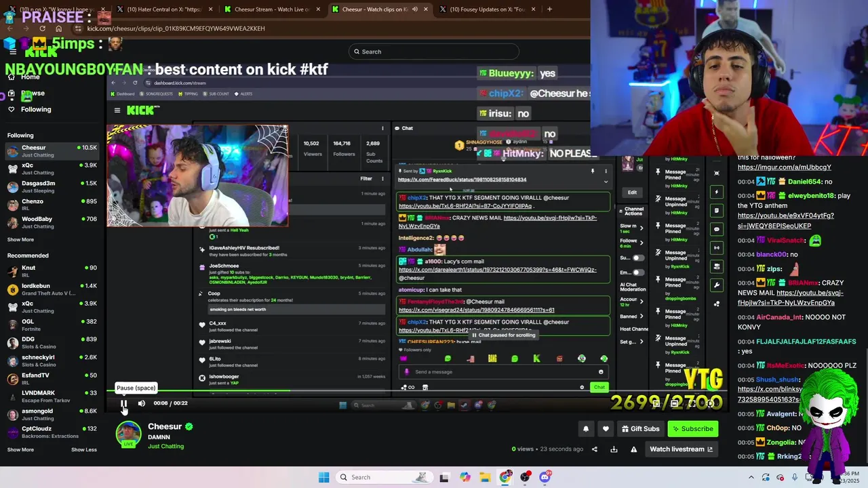Screen dimensions: 868x488
Task: Toggle the Su... switch in clip's Channel Actions
Action: click(638, 258)
